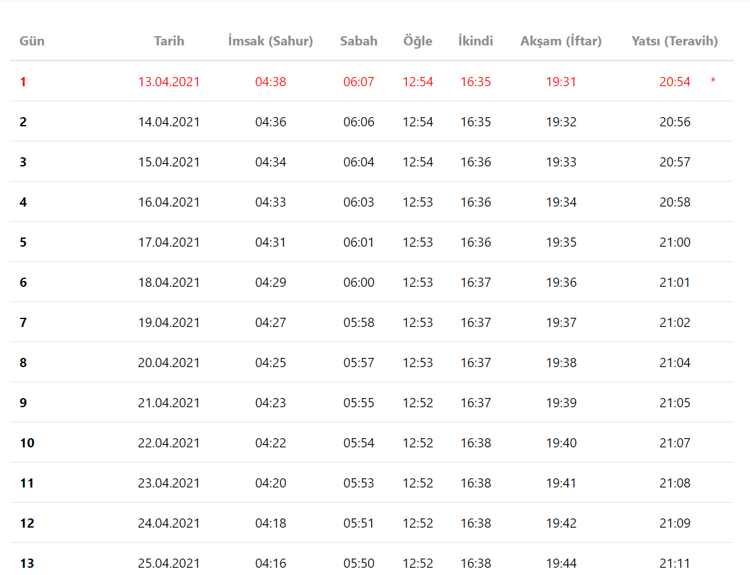Select the Öğle column header
The width and height of the screenshot is (750, 575).
point(418,41)
